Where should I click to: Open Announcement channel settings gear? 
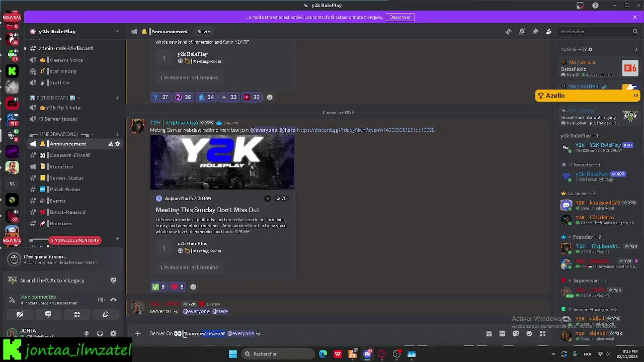[118, 144]
